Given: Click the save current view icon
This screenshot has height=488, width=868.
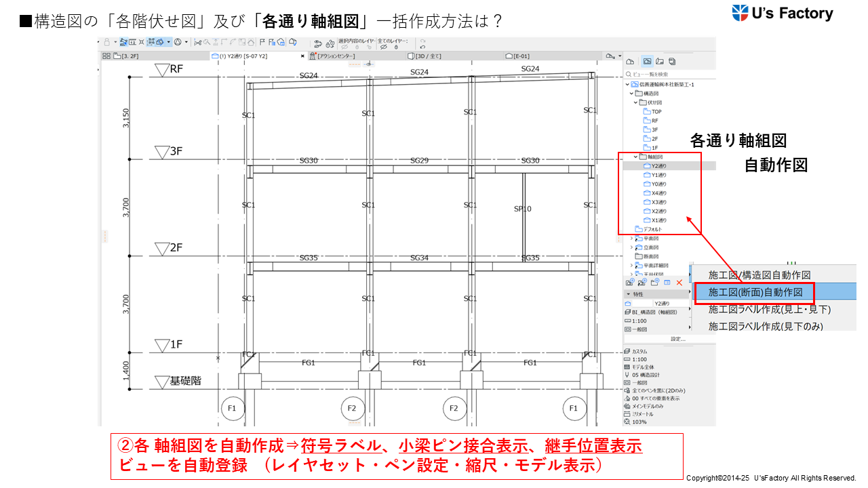Looking at the screenshot, I should click(x=629, y=282).
